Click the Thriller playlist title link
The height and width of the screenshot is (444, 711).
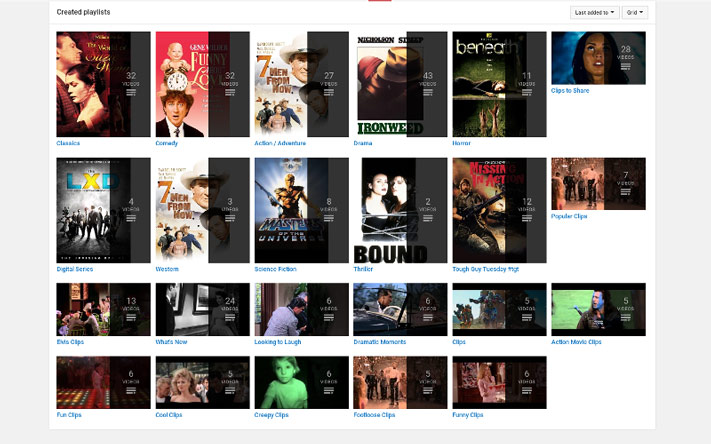click(363, 269)
